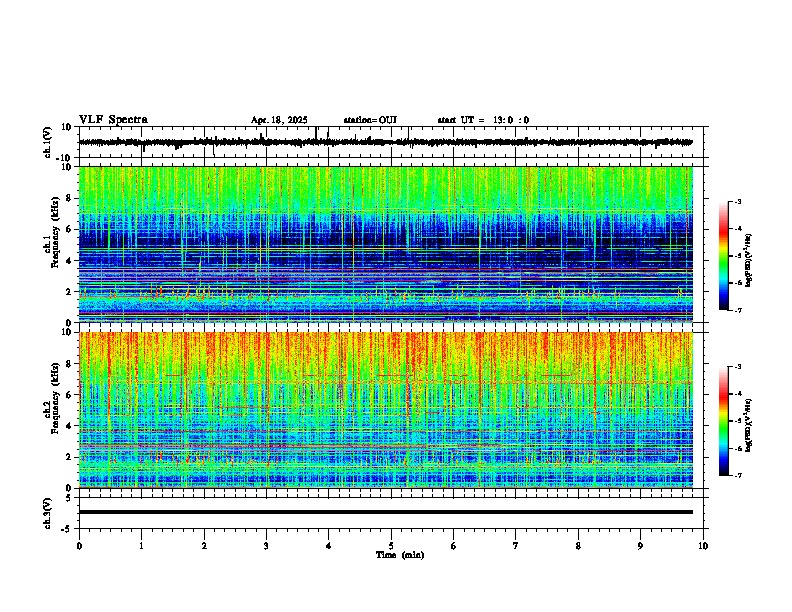The image size is (792, 612).
Task: Click the "6" kHz tick of ch.2 spectrogram
Action: [69, 395]
